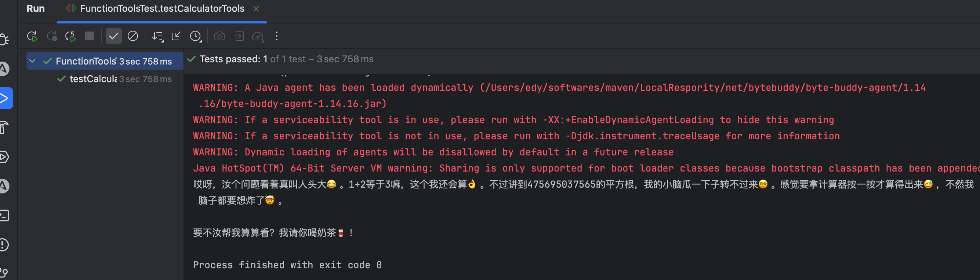Viewport: 980px width, 280px height.
Task: Click the camera dump threads icon
Action: 219,36
